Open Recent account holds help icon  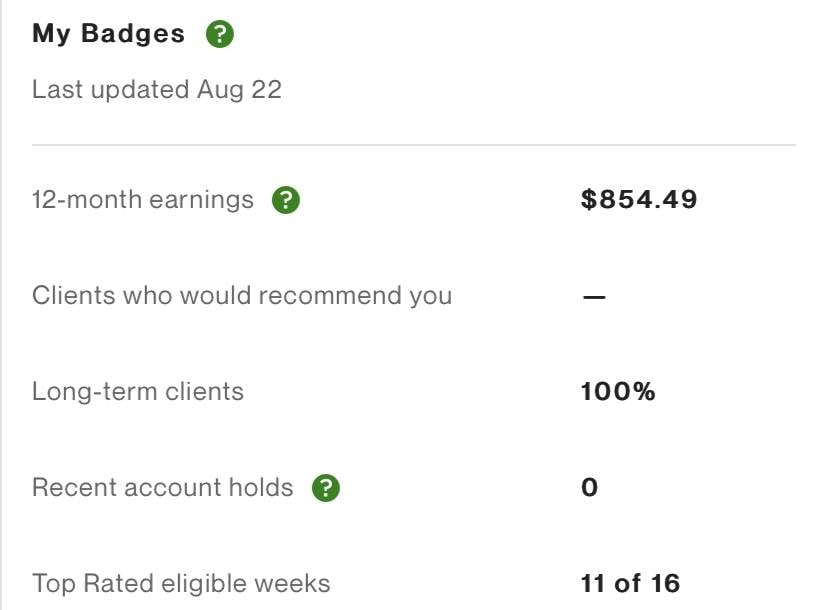coord(326,488)
